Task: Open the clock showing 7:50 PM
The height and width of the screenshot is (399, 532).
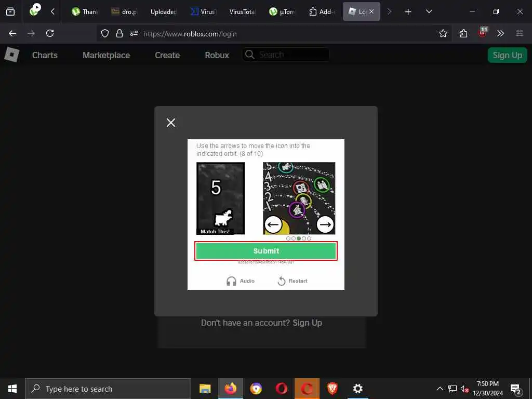Action: click(x=488, y=389)
